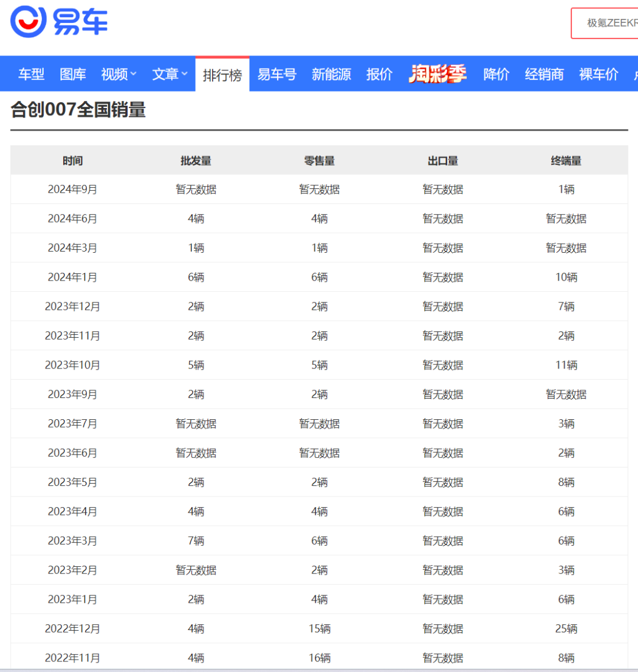Click 10辆 终端量 in 2024年1月 row
Viewport: 638px width, 672px height.
(567, 277)
